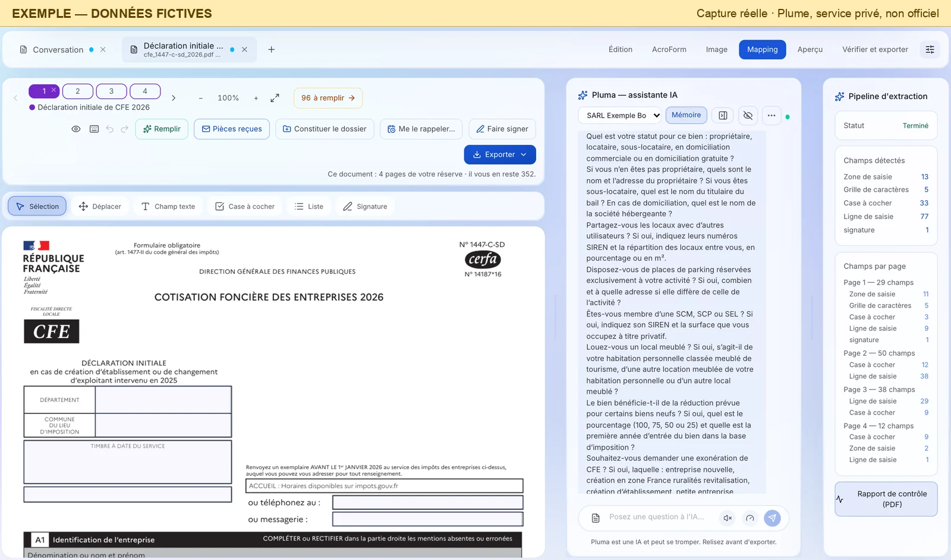Image resolution: width=951 pixels, height=560 pixels.
Task: Click the Remplir button
Action: (x=162, y=129)
